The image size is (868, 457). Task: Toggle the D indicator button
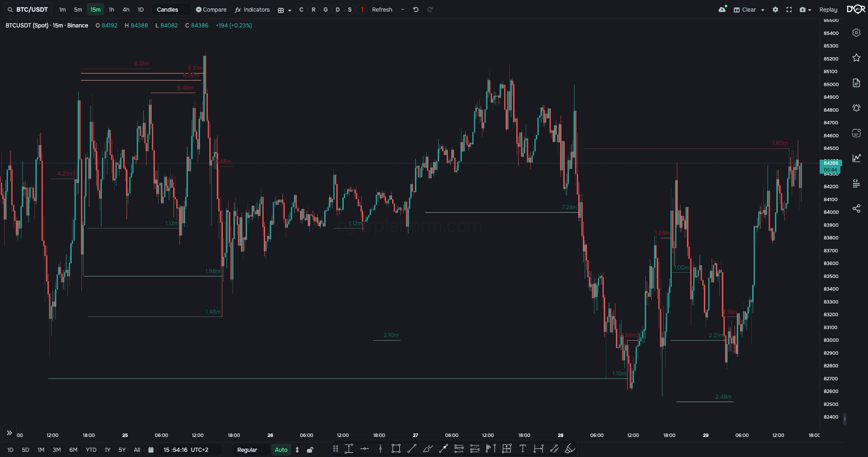338,9
